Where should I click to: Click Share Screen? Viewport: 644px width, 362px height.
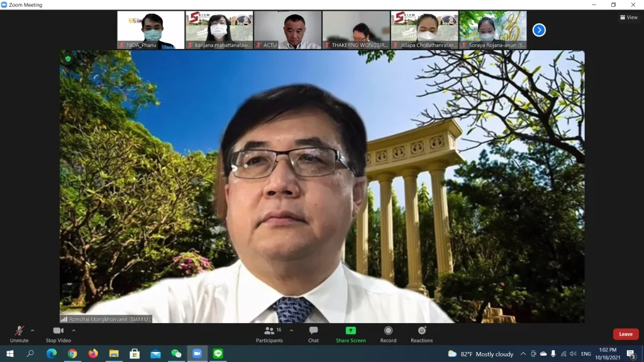tap(350, 334)
